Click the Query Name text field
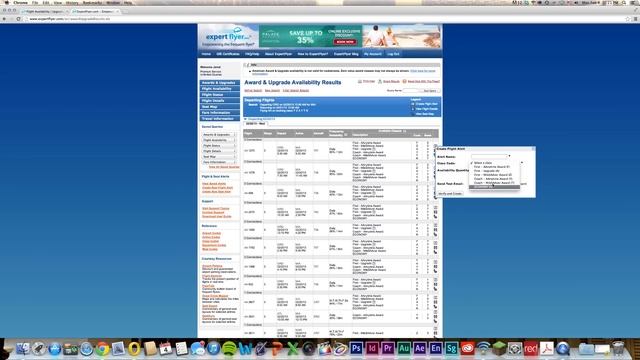The width and height of the screenshot is (640, 360). tap(411, 91)
